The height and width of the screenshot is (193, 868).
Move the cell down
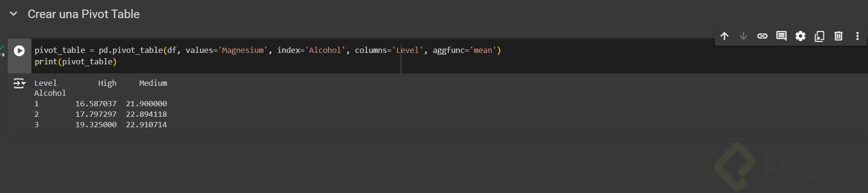743,36
